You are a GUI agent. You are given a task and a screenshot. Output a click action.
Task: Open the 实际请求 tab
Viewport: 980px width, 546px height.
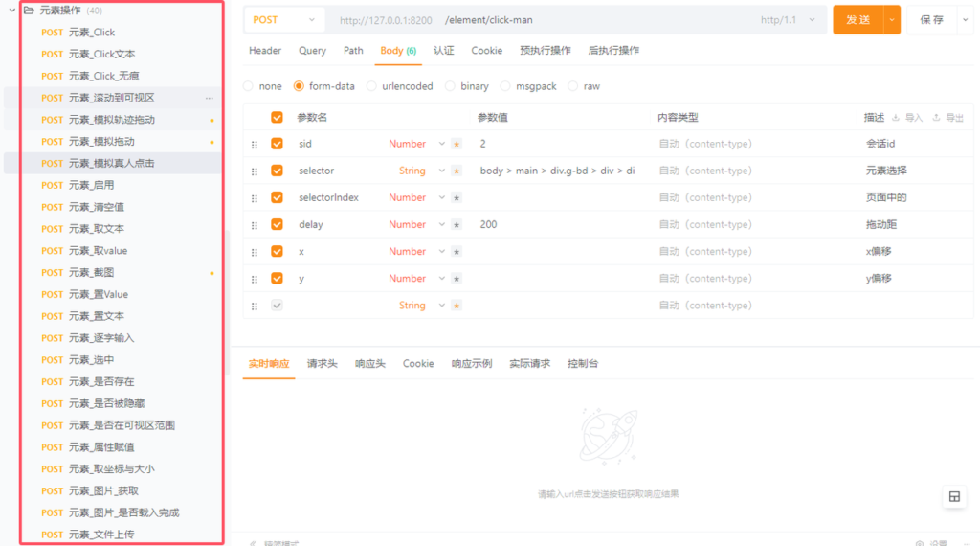529,364
